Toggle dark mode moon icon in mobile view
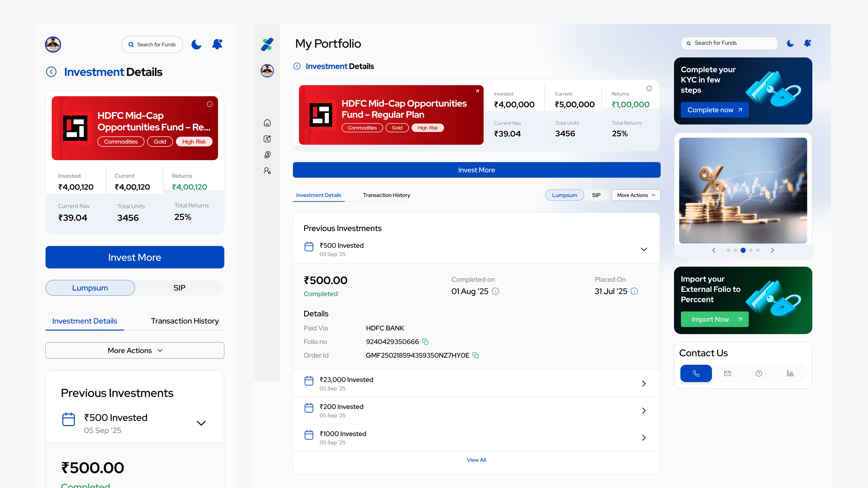The height and width of the screenshot is (488, 868). [196, 45]
